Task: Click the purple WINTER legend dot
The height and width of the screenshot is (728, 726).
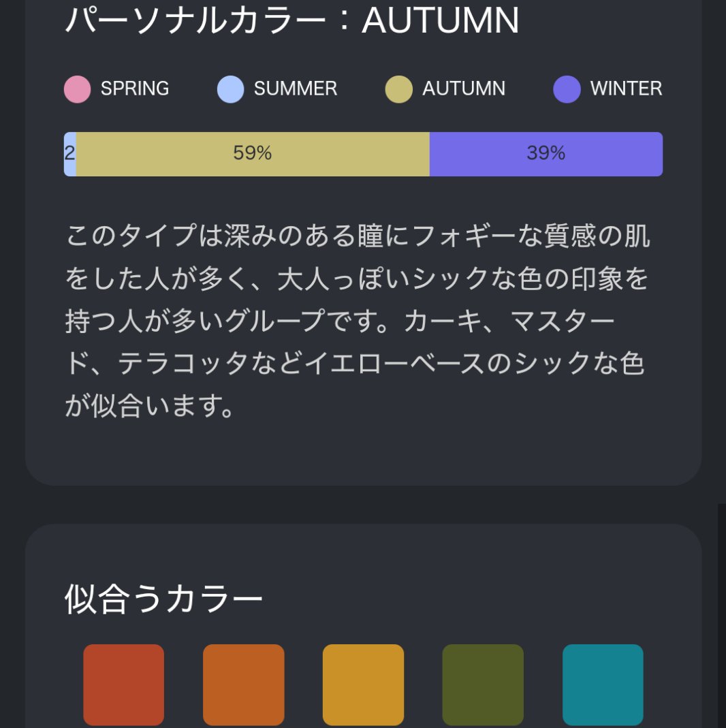Action: coord(567,89)
